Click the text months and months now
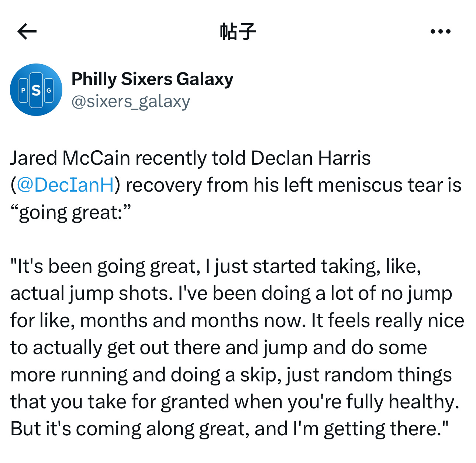Image resolution: width=476 pixels, height=463 pixels. click(x=193, y=320)
